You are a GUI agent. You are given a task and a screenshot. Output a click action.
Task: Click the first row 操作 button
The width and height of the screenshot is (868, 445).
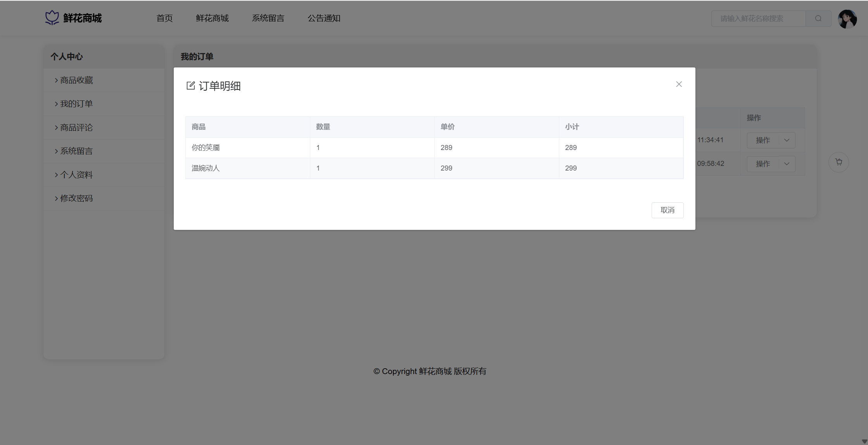pyautogui.click(x=763, y=140)
